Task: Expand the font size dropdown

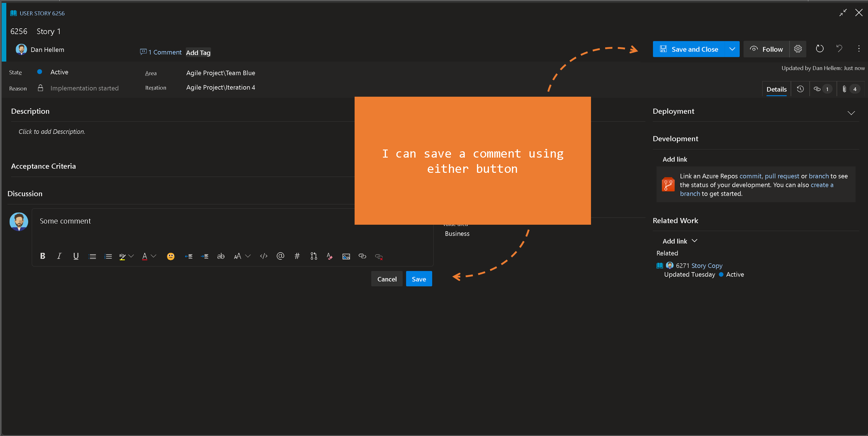Action: (x=248, y=256)
